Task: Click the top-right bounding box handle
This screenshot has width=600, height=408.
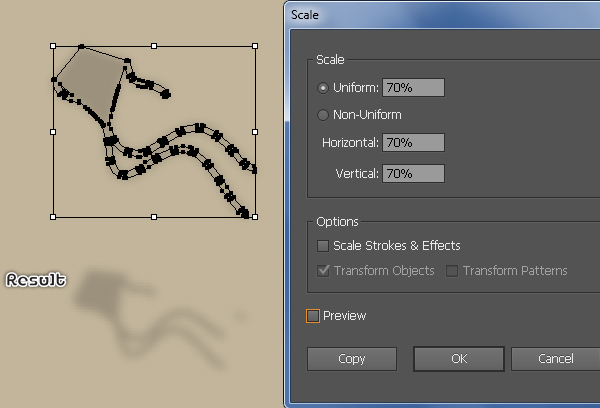Action: tap(255, 46)
